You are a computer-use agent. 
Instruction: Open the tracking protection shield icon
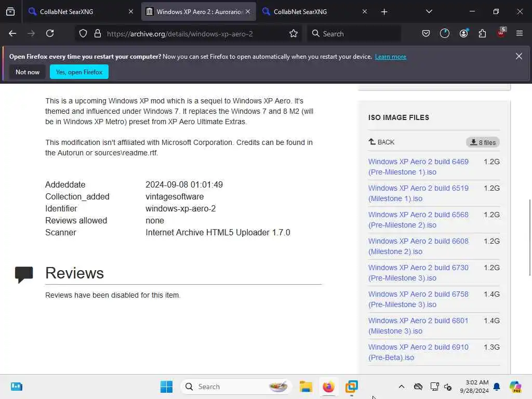[x=83, y=34]
